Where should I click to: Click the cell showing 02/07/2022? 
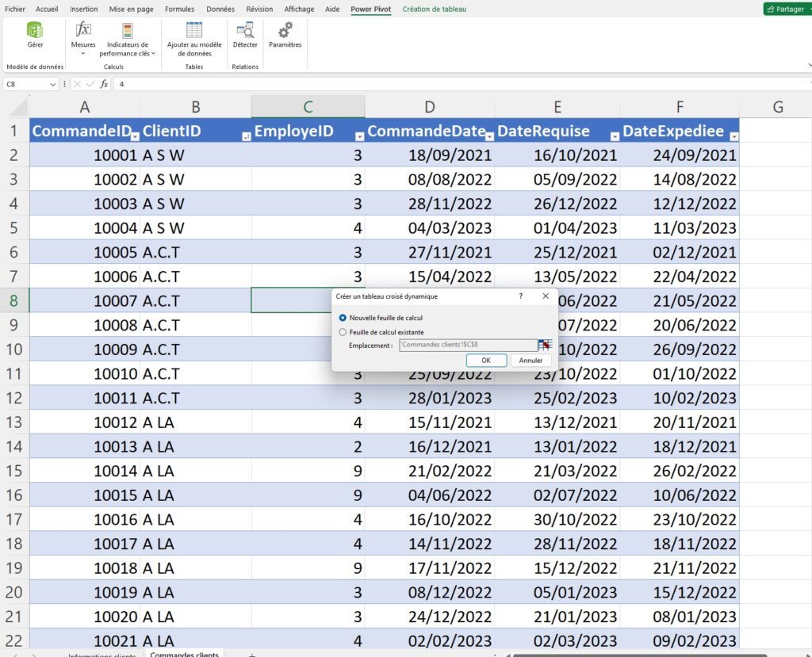coord(557,495)
